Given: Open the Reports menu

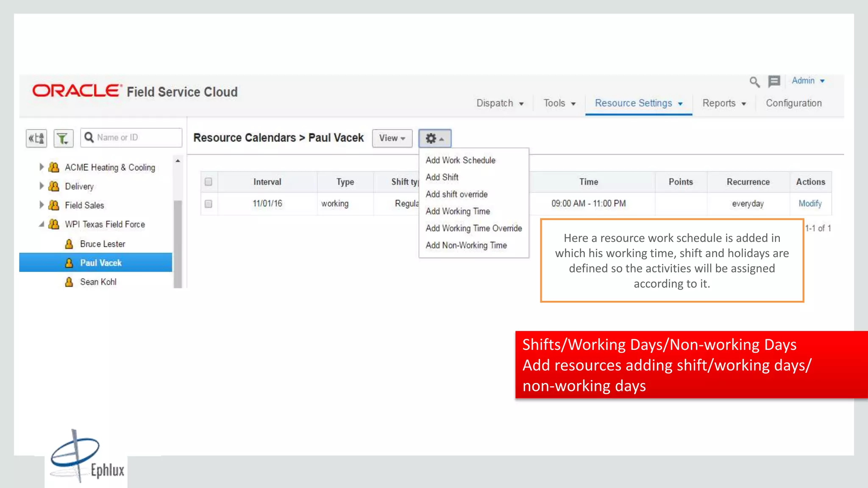Looking at the screenshot, I should (x=724, y=103).
